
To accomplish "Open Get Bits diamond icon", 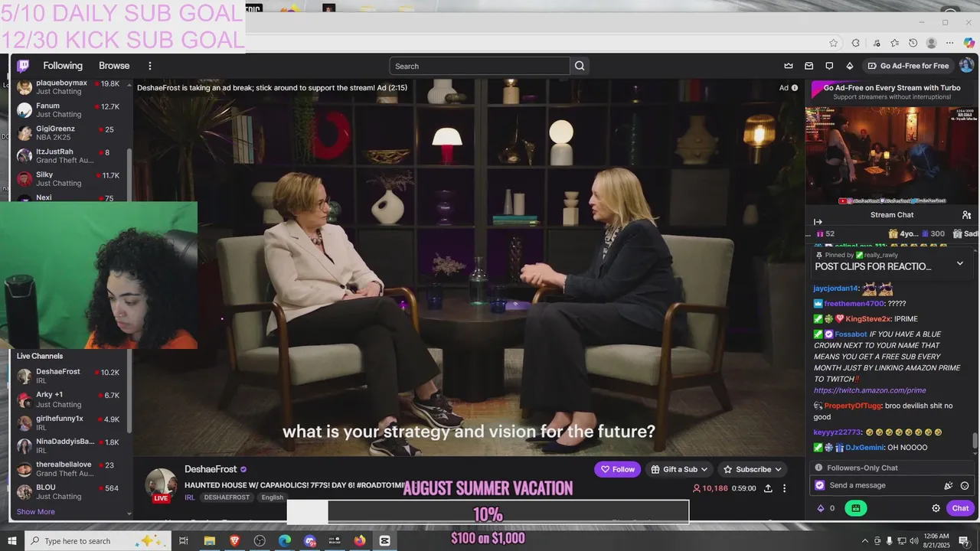I will 849,66.
